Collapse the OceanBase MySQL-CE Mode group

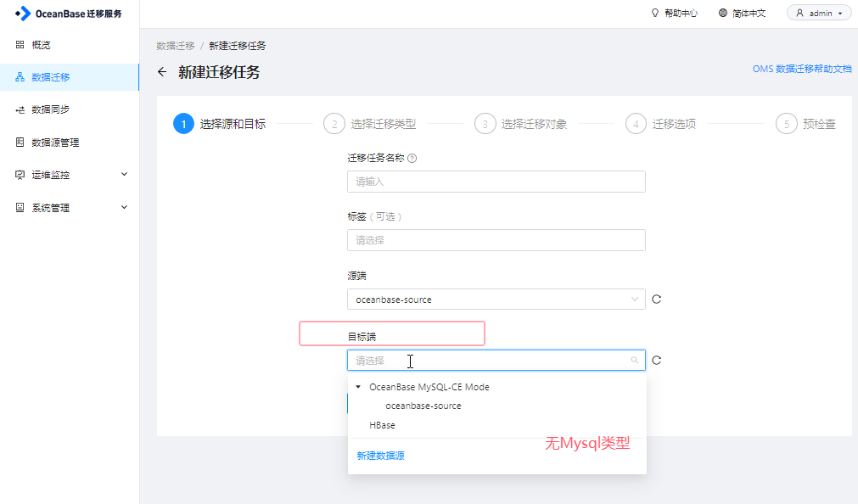pos(358,387)
